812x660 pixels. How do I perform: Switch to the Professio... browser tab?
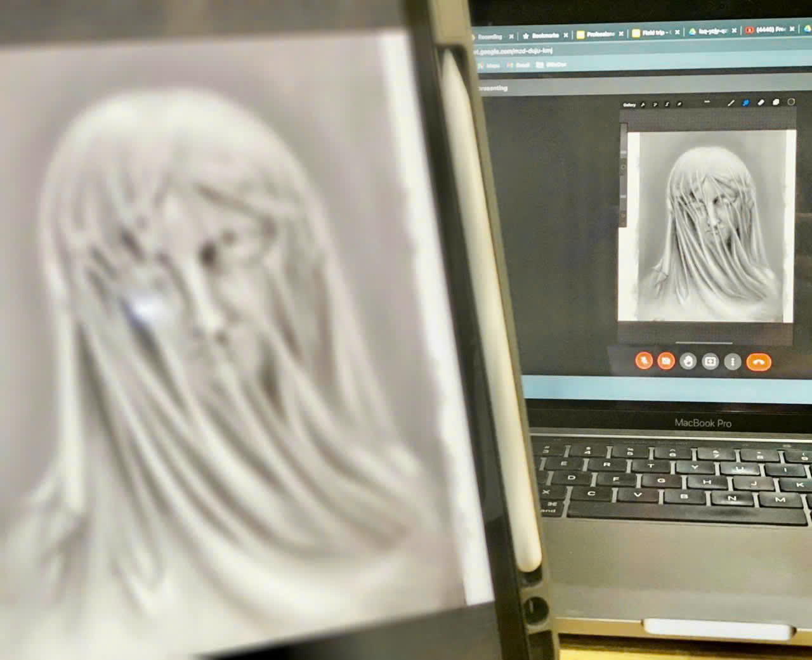coord(599,34)
